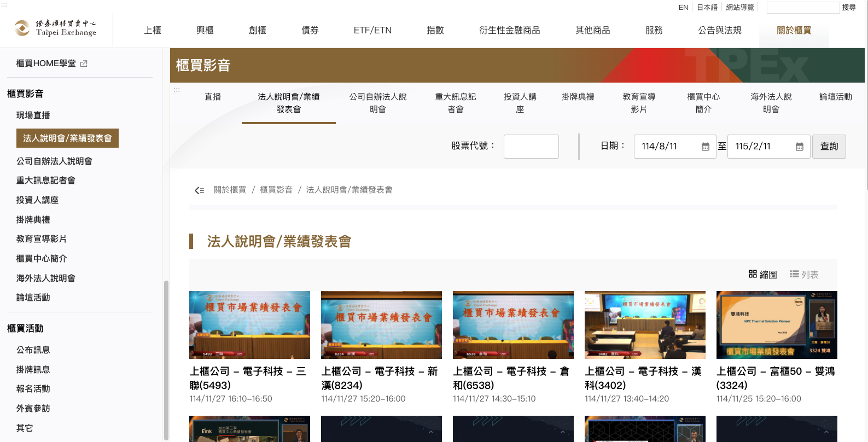Switch to 縮圖 thumbnail grid view
The width and height of the screenshot is (868, 442).
762,274
